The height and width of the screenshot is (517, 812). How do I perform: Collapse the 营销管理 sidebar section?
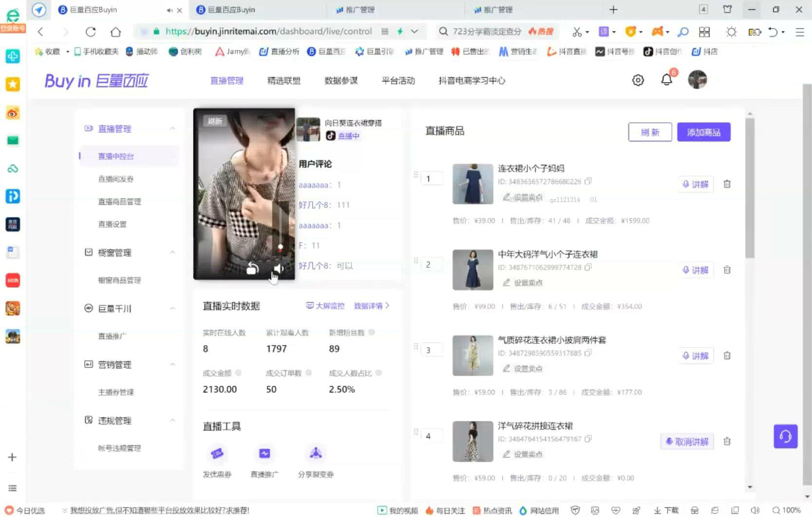[x=172, y=364]
